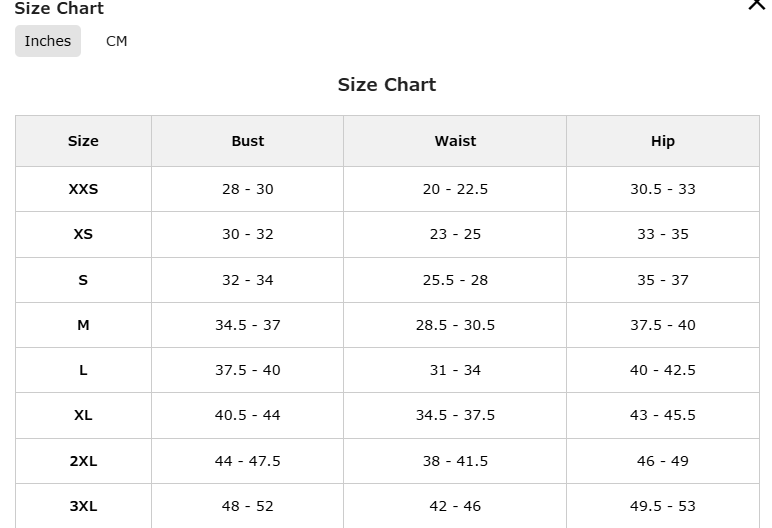Screen dimensions: 772x528
Task: Click the M size row label
Action: pyautogui.click(x=83, y=325)
